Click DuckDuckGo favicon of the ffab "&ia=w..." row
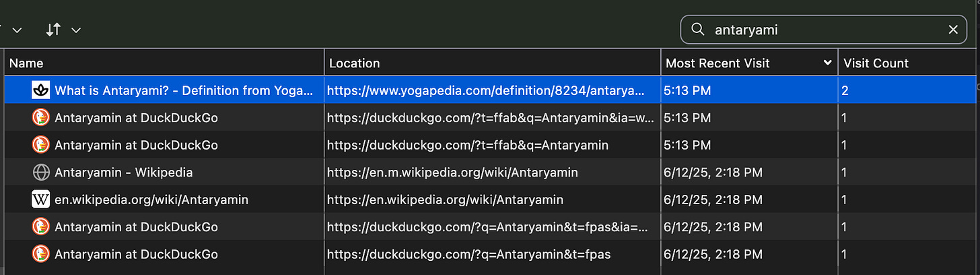 click(41, 117)
